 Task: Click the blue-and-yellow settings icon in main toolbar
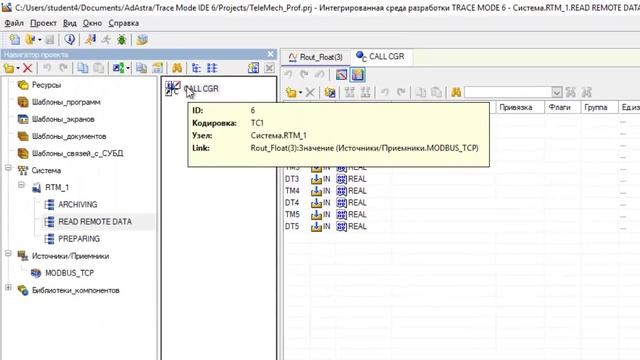pos(142,40)
